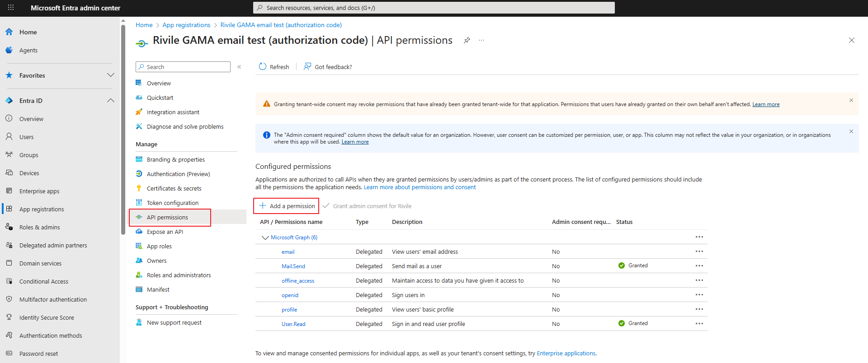The height and width of the screenshot is (363, 868).
Task: Open the offline_access permission link
Action: (x=298, y=281)
